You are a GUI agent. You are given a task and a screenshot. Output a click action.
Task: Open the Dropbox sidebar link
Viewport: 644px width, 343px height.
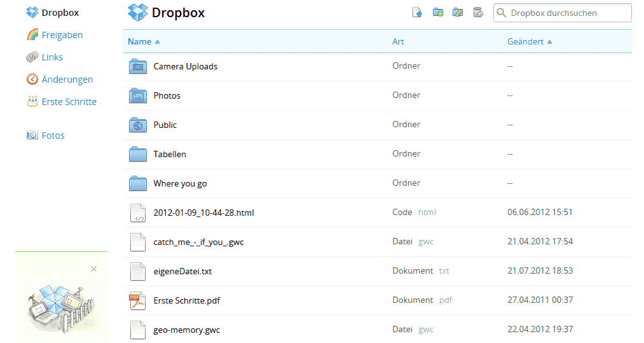[60, 13]
